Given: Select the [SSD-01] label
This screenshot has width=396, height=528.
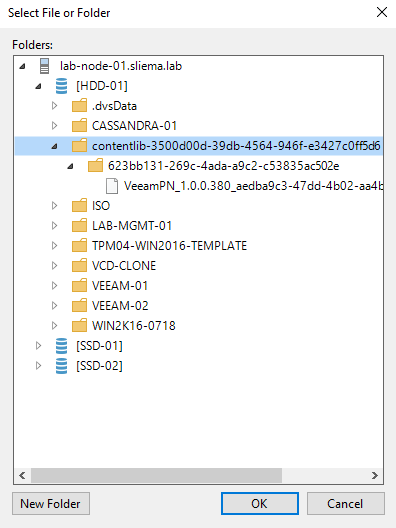Looking at the screenshot, I should (x=99, y=346).
